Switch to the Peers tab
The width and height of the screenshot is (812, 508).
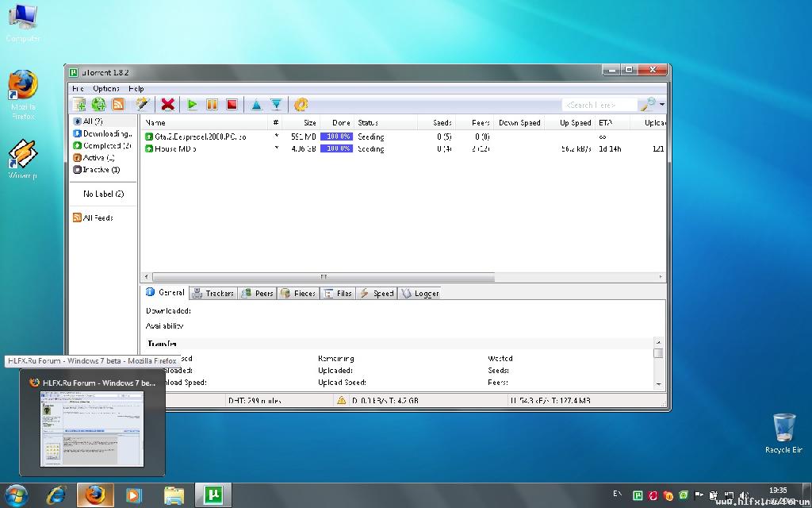(258, 294)
